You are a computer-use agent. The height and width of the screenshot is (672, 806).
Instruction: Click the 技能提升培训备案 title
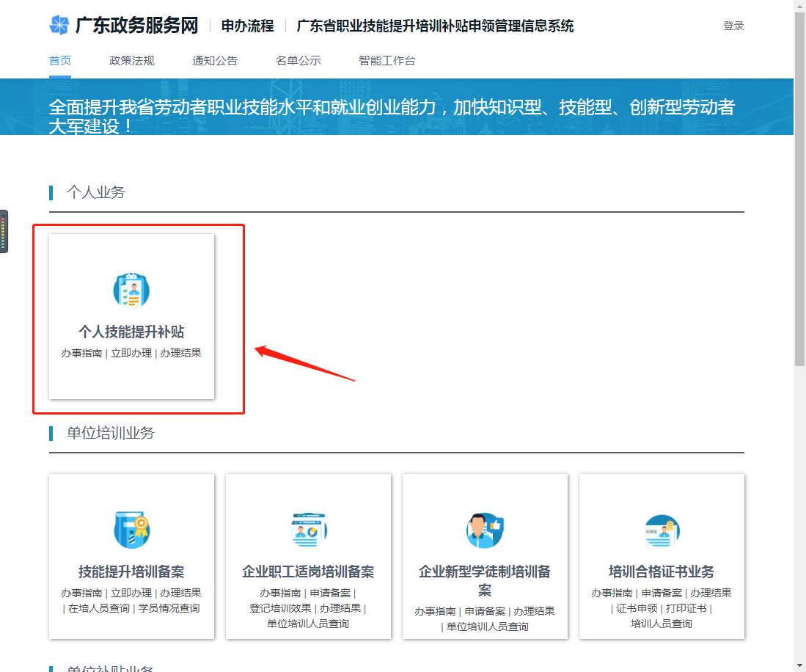tap(131, 571)
